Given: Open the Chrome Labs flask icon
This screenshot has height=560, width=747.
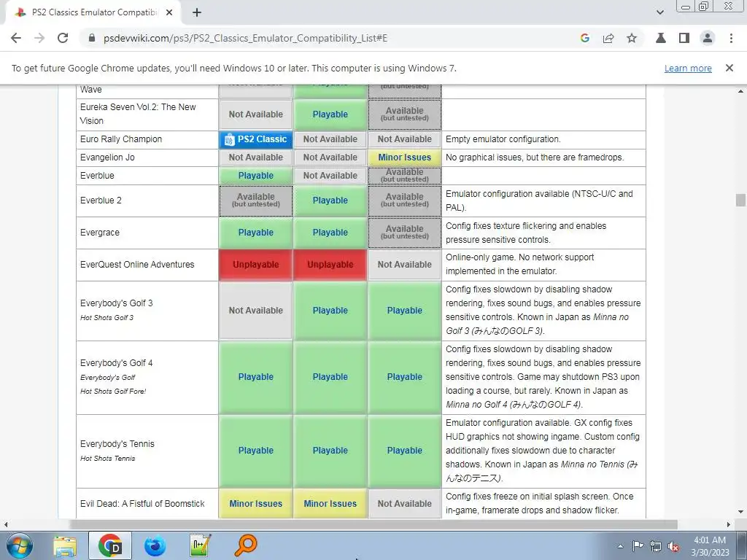Looking at the screenshot, I should click(x=661, y=38).
